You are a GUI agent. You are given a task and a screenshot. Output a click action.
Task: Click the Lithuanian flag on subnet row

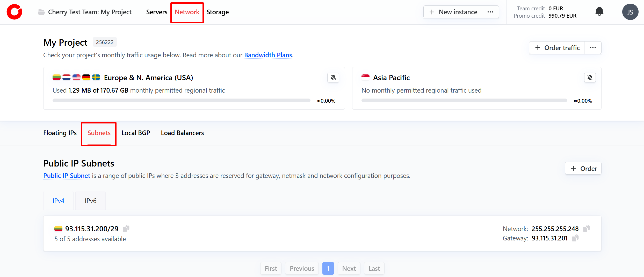[58, 229]
